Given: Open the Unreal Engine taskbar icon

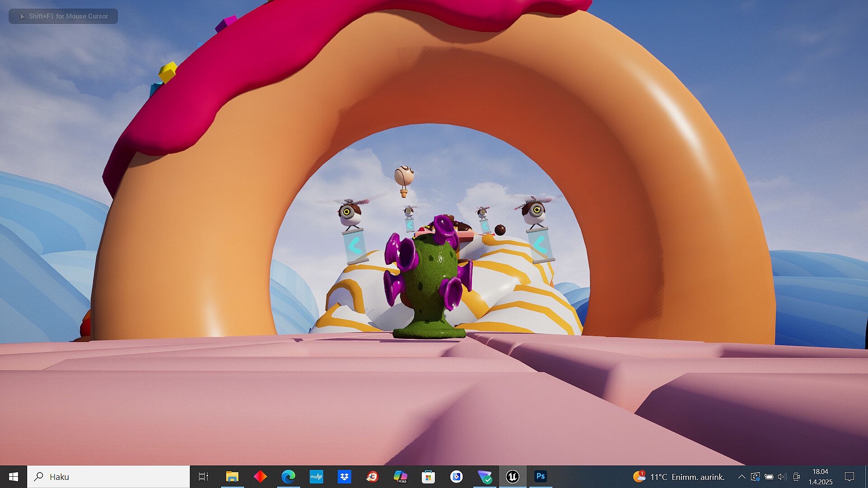Looking at the screenshot, I should [512, 477].
